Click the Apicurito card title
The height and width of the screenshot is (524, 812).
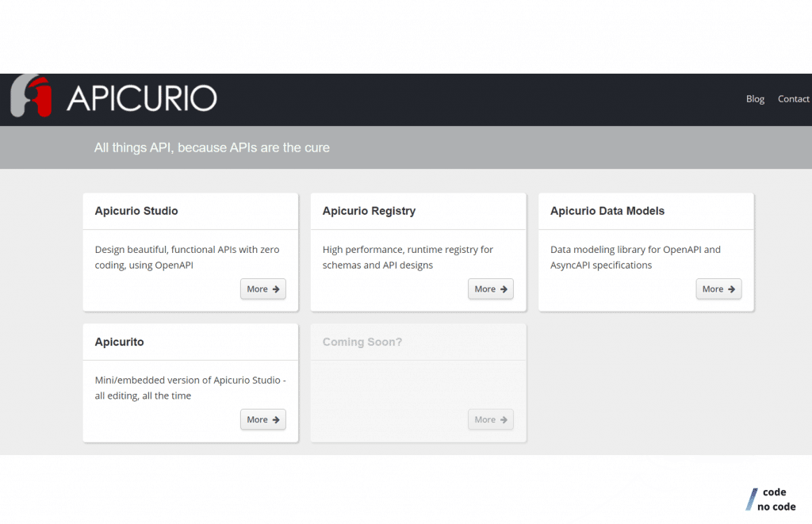pyautogui.click(x=119, y=342)
